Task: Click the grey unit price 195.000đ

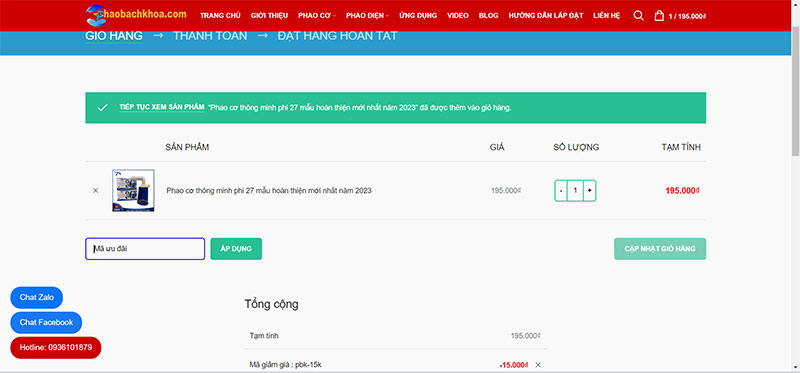Action: coord(506,190)
